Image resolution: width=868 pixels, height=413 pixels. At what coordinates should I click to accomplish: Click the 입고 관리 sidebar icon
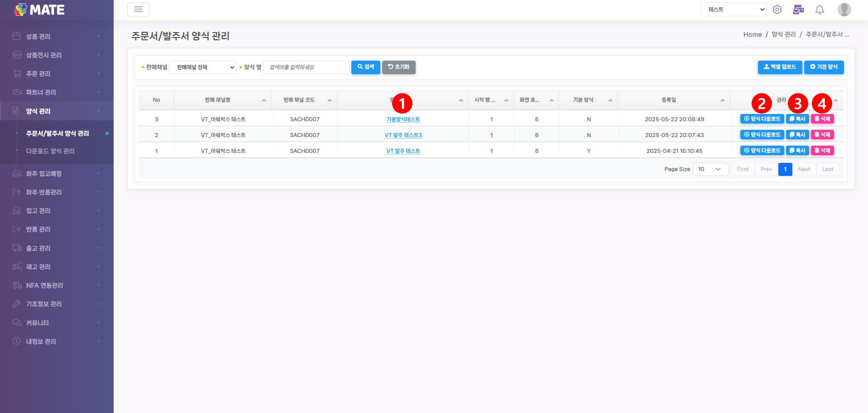(x=17, y=210)
